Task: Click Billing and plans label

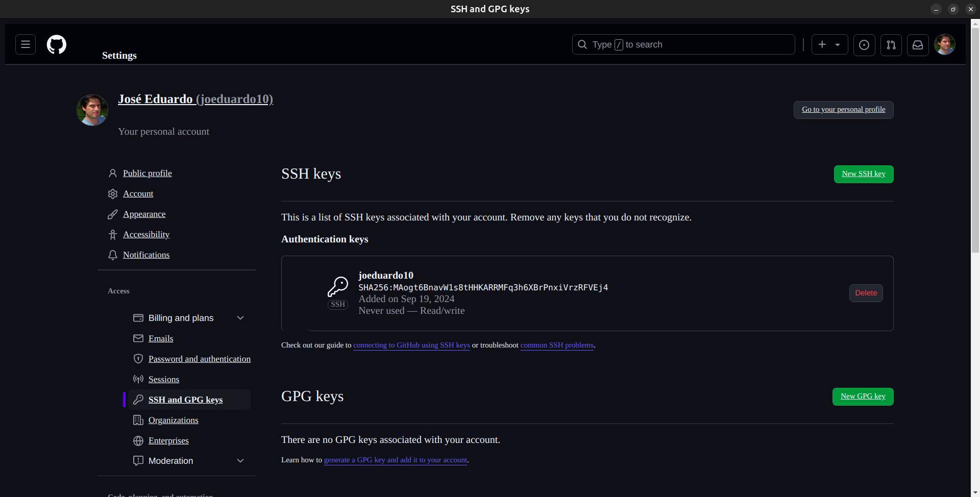Action: tap(181, 318)
